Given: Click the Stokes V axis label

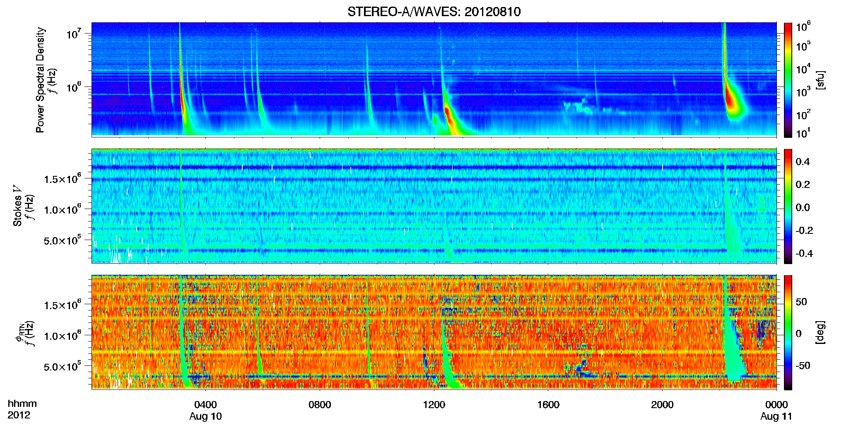Looking at the screenshot, I should pyautogui.click(x=17, y=206).
